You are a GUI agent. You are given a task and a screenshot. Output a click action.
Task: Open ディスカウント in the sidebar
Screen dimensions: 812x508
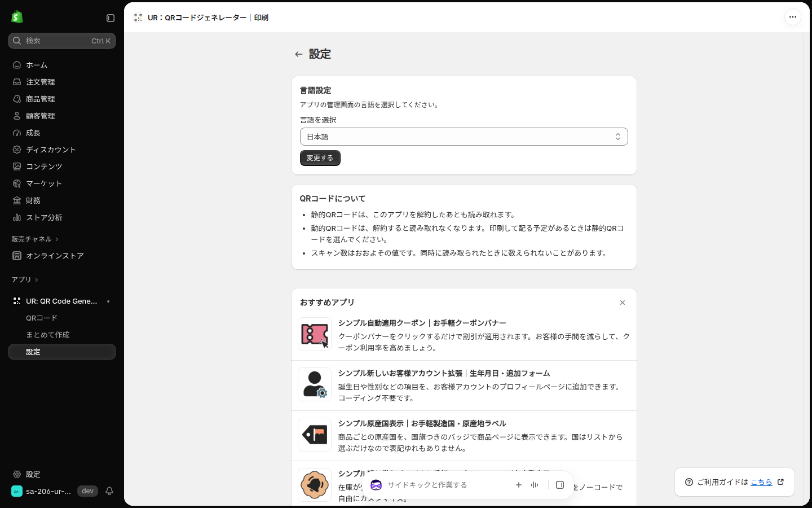(x=62, y=150)
